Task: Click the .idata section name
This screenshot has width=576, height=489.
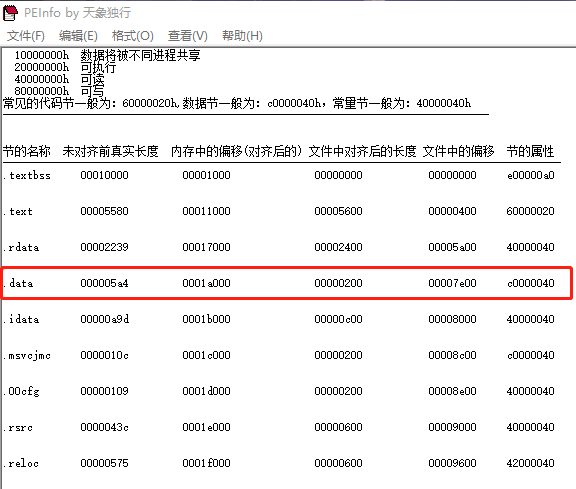Action: coord(21,319)
